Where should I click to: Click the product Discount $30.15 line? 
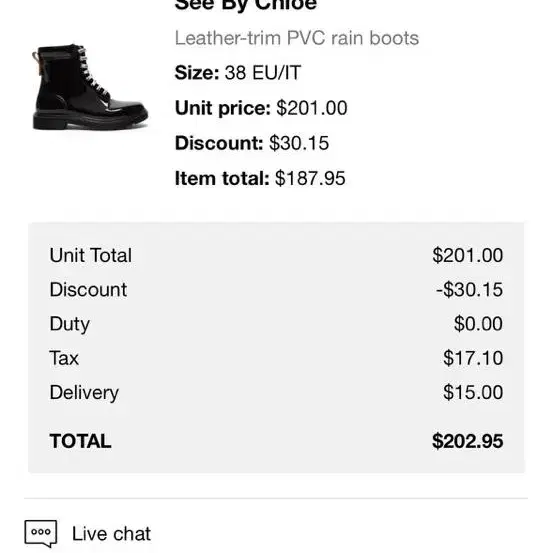(x=252, y=143)
